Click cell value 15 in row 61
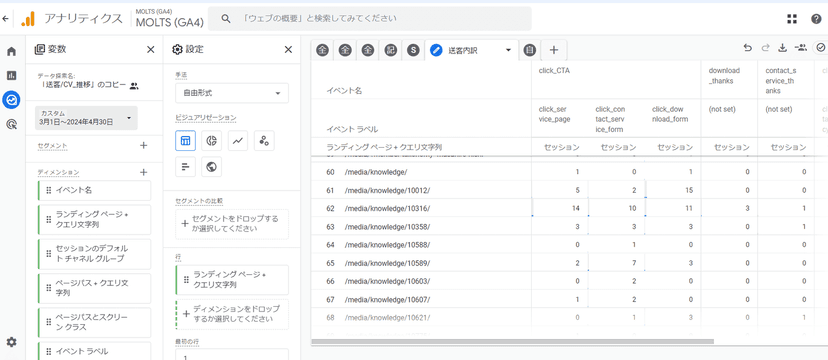828x360 pixels. coord(688,190)
